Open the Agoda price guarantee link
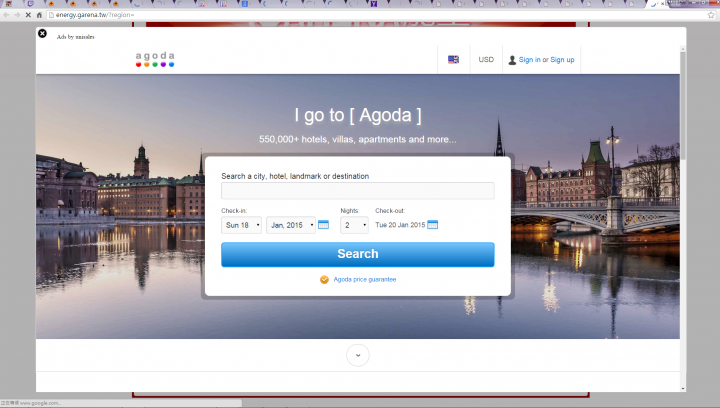The height and width of the screenshot is (408, 720). point(365,279)
